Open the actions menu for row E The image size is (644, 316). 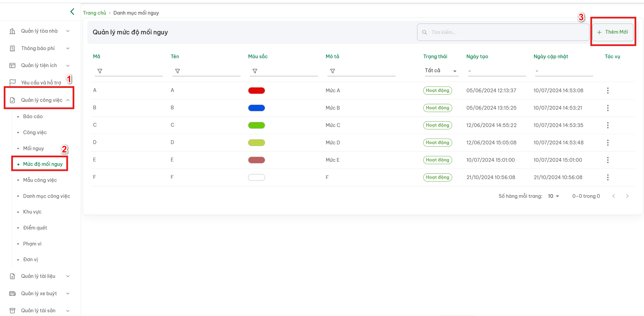608,160
